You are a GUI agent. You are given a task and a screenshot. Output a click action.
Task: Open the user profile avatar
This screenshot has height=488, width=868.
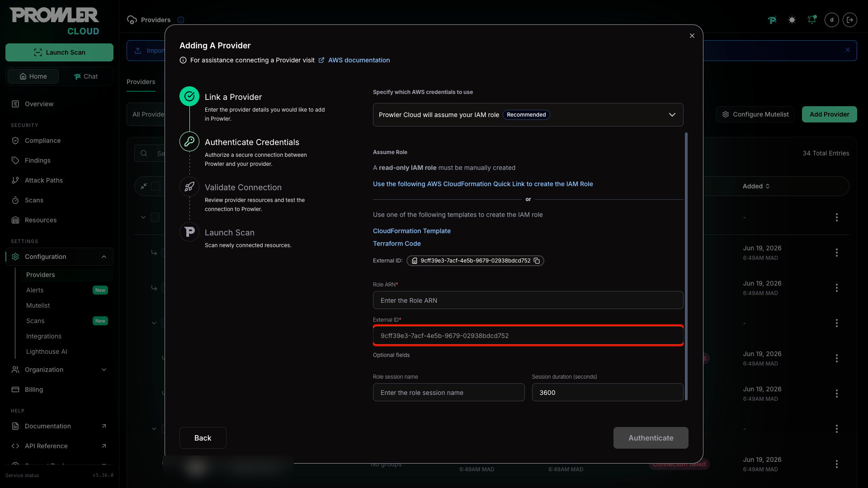(x=832, y=20)
